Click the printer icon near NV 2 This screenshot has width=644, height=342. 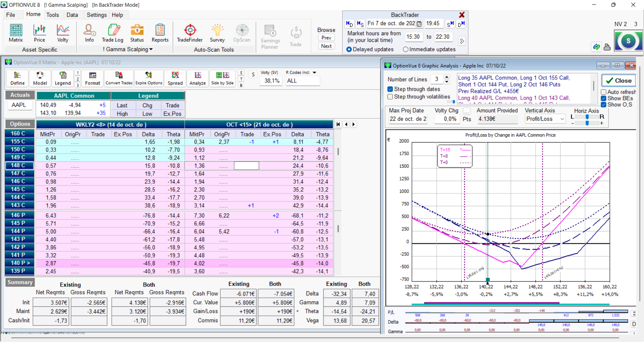607,47
